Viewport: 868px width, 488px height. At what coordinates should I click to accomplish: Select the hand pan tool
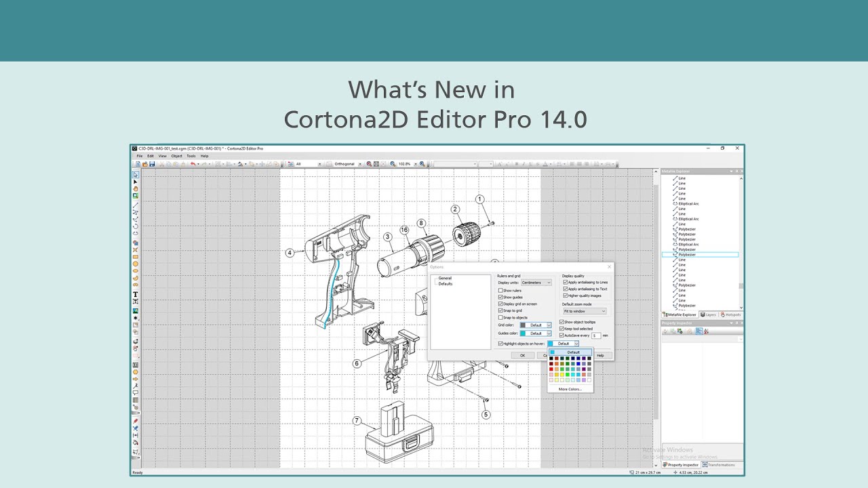[136, 188]
